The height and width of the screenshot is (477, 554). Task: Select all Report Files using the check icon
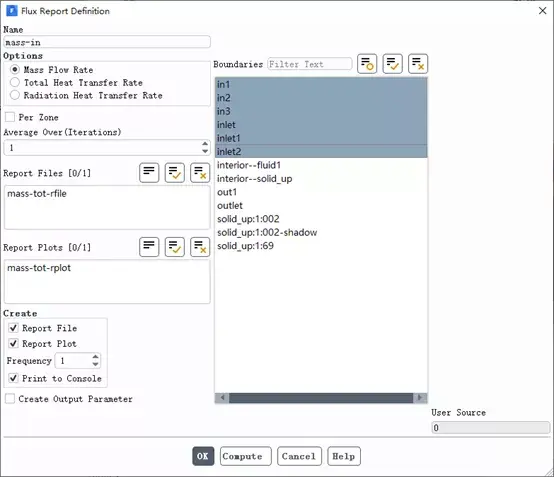(174, 173)
